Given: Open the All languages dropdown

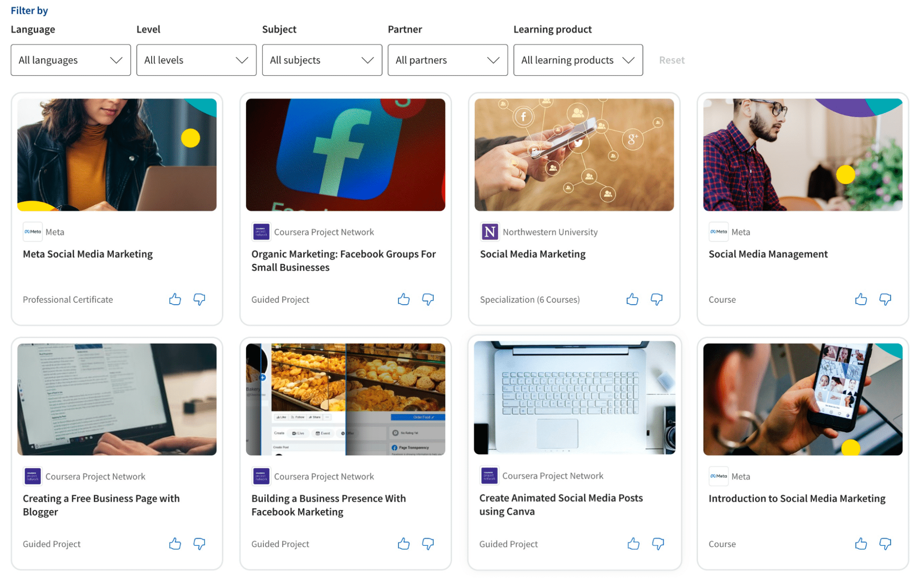Looking at the screenshot, I should (70, 60).
